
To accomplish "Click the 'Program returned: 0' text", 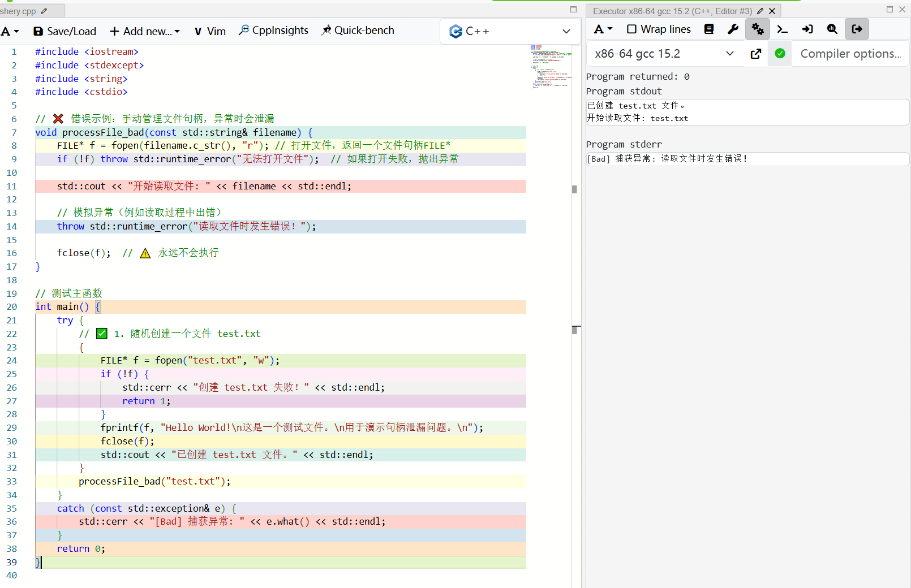I will click(638, 76).
